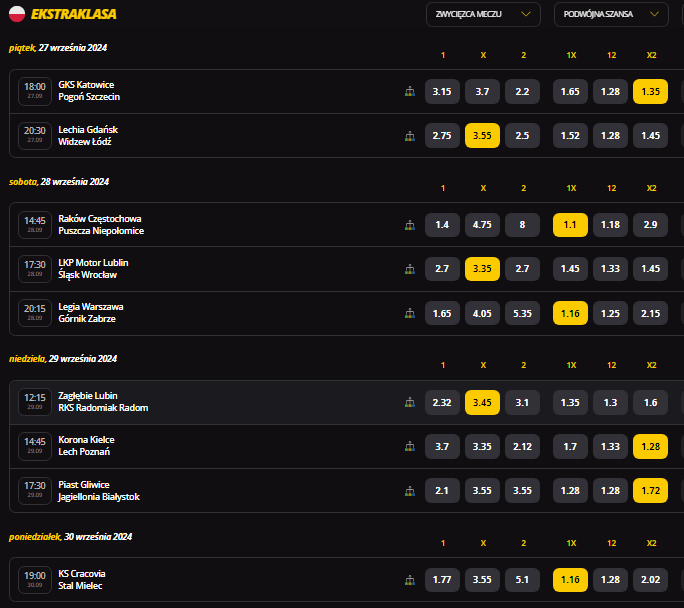
Task: Open the Podwójna szansa dropdown
Action: [x=614, y=14]
